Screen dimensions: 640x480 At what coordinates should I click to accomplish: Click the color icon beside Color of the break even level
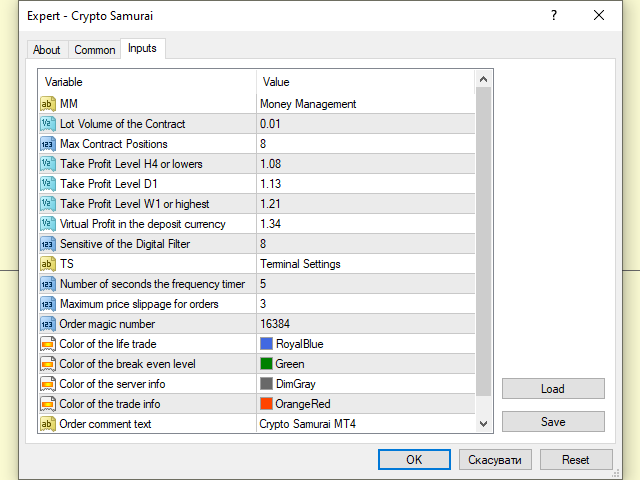pyautogui.click(x=48, y=364)
